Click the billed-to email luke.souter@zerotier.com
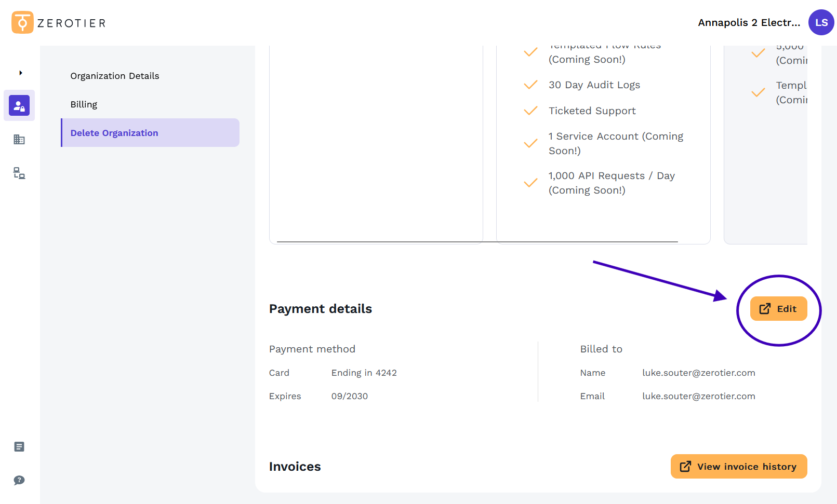This screenshot has width=837, height=504. pos(698,396)
